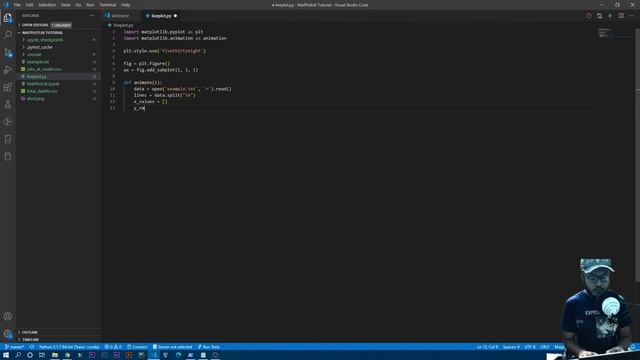Click Run Tests in the status bar
Viewport: 640px width, 360px height.
click(x=209, y=347)
